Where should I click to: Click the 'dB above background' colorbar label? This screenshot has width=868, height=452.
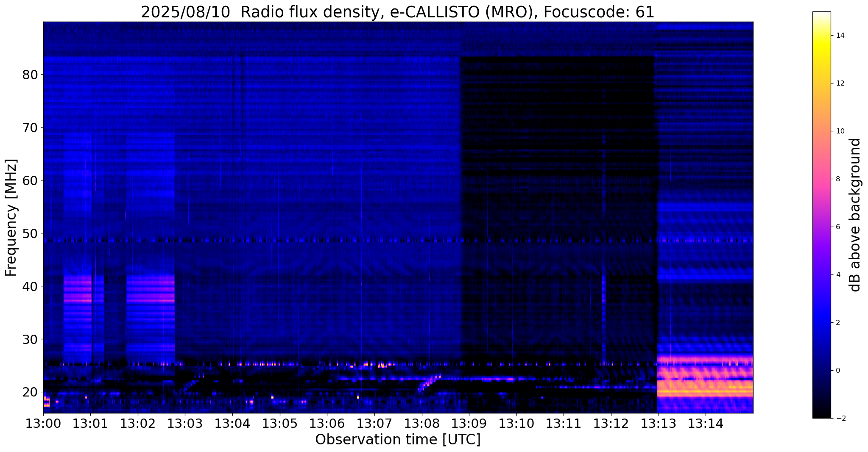pyautogui.click(x=855, y=215)
